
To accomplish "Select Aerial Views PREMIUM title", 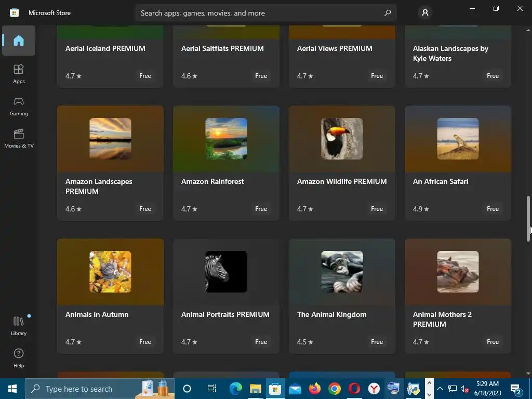I will coord(335,48).
